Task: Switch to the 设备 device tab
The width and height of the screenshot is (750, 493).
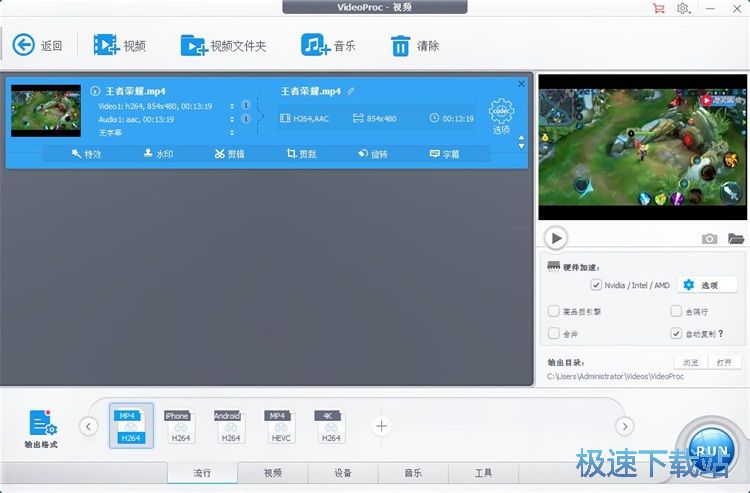Action: (343, 473)
